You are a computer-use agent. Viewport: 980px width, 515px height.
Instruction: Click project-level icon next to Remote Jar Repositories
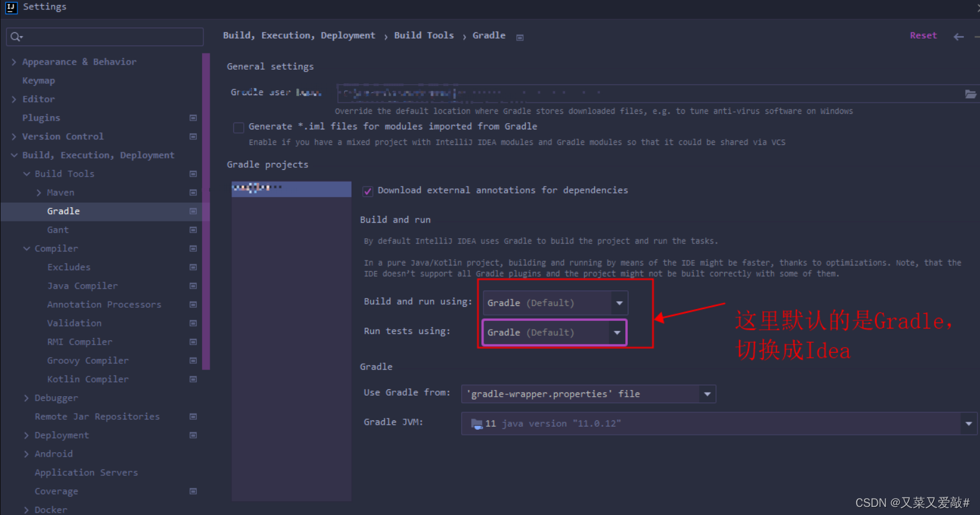tap(193, 416)
